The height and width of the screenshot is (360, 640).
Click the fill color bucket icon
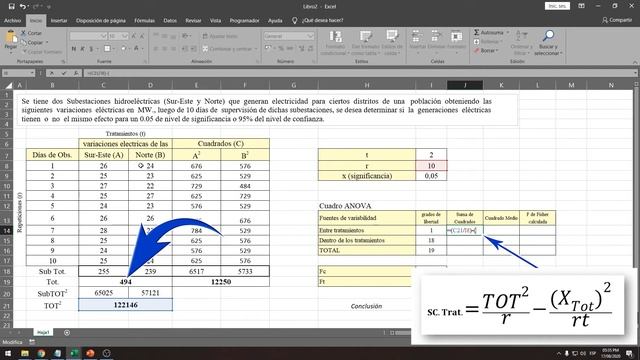point(123,49)
